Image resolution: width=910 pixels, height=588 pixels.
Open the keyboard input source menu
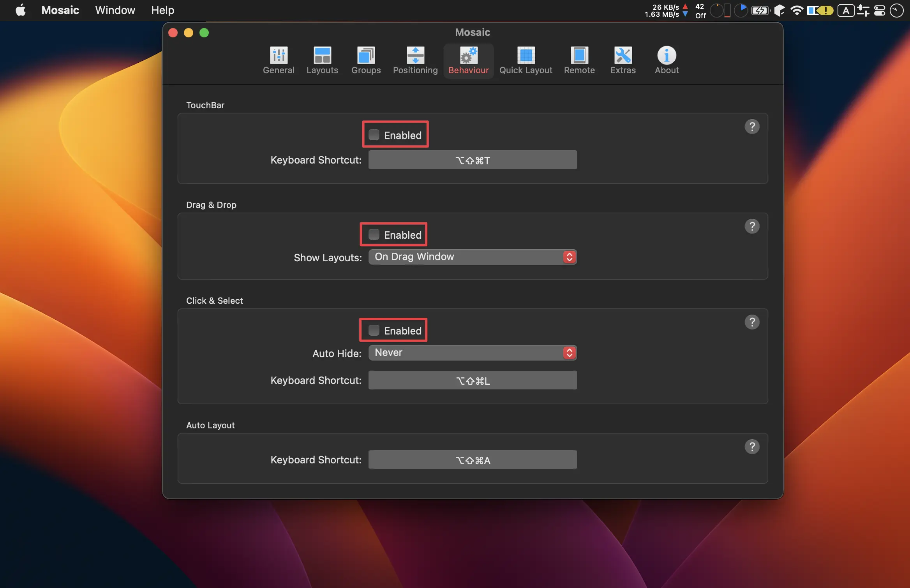click(x=846, y=11)
